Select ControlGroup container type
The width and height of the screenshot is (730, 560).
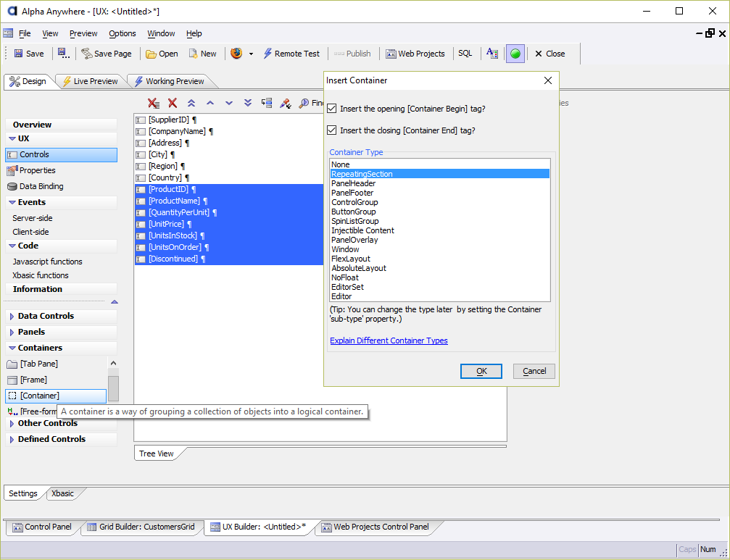pyautogui.click(x=440, y=202)
